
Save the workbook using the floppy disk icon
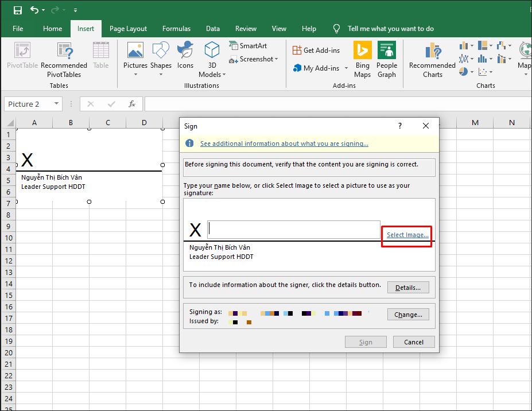click(17, 10)
